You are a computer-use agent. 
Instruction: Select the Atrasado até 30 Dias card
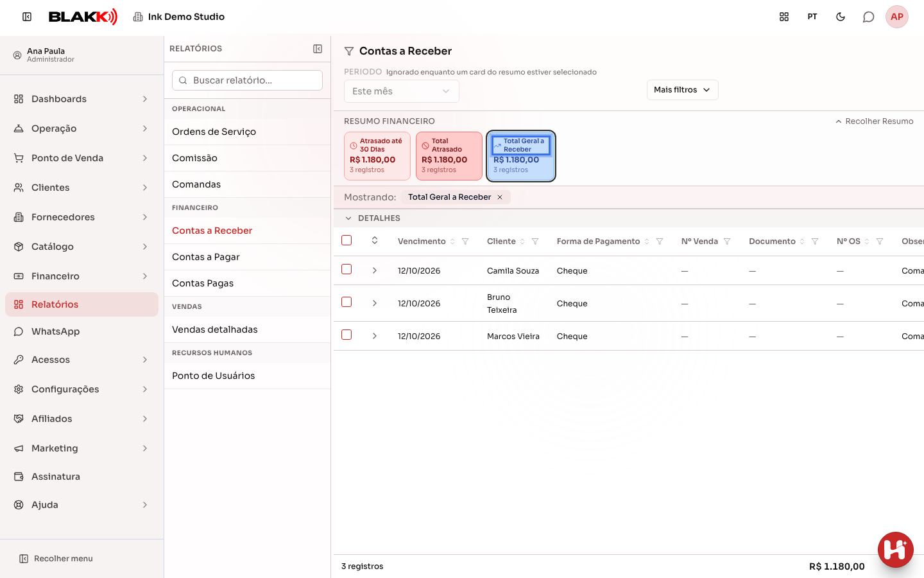[x=377, y=156]
